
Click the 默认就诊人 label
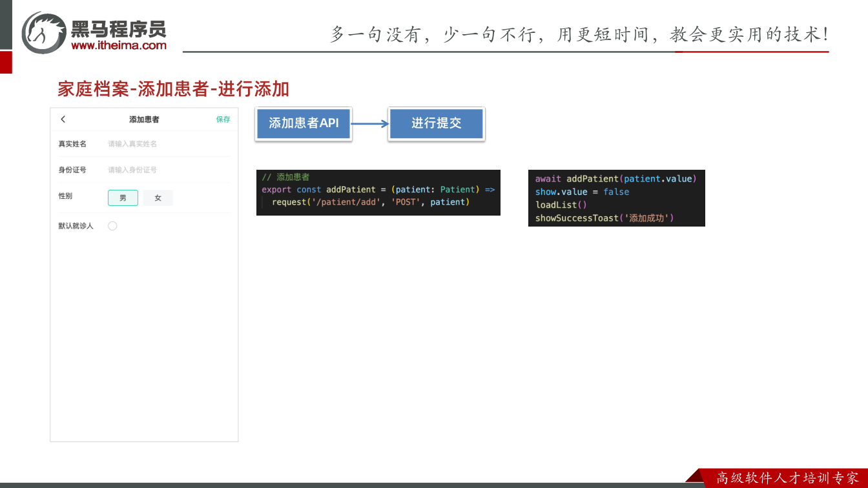(76, 226)
